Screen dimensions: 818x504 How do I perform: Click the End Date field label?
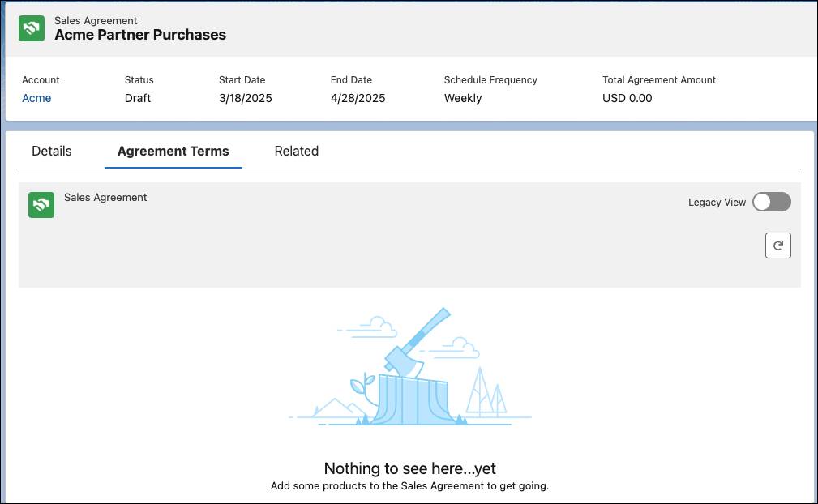click(351, 79)
